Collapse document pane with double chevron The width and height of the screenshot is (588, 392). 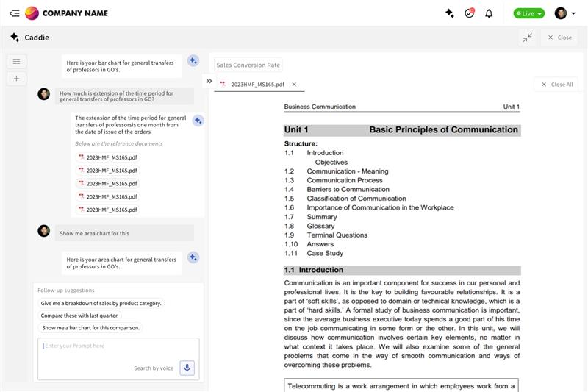209,82
